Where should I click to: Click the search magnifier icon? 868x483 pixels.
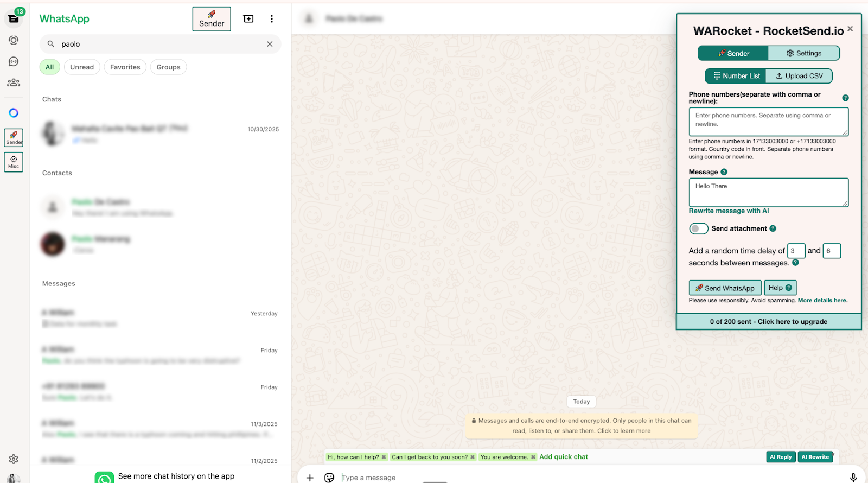coord(51,44)
